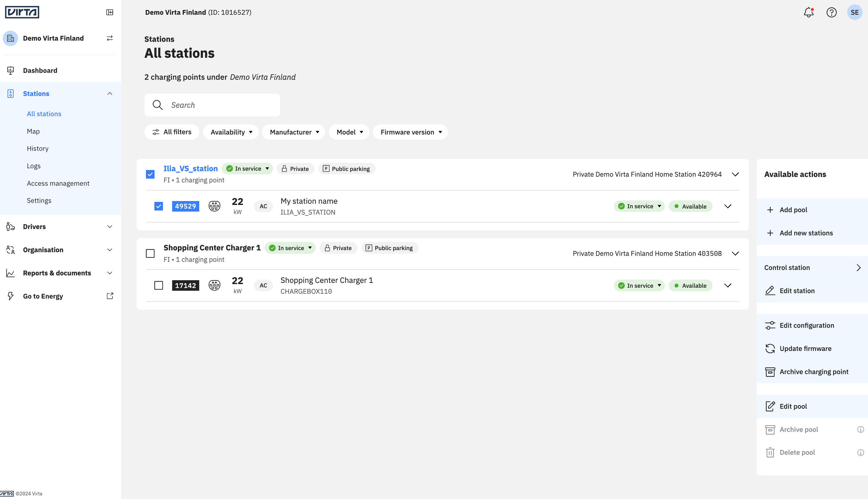Click the Organisation icon in the sidebar
868x499 pixels.
[10, 250]
